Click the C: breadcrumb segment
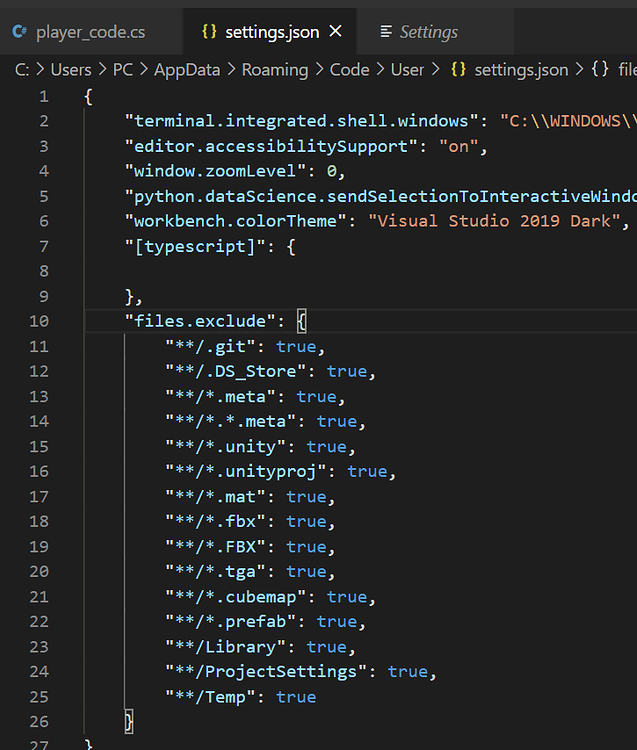Screen dimensions: 637x750 point(22,70)
